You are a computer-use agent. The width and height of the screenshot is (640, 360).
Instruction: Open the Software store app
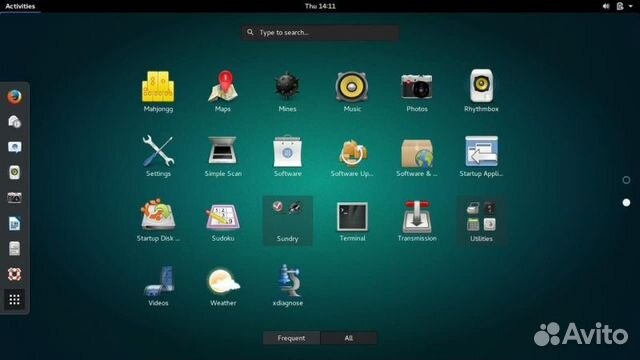[x=287, y=156]
